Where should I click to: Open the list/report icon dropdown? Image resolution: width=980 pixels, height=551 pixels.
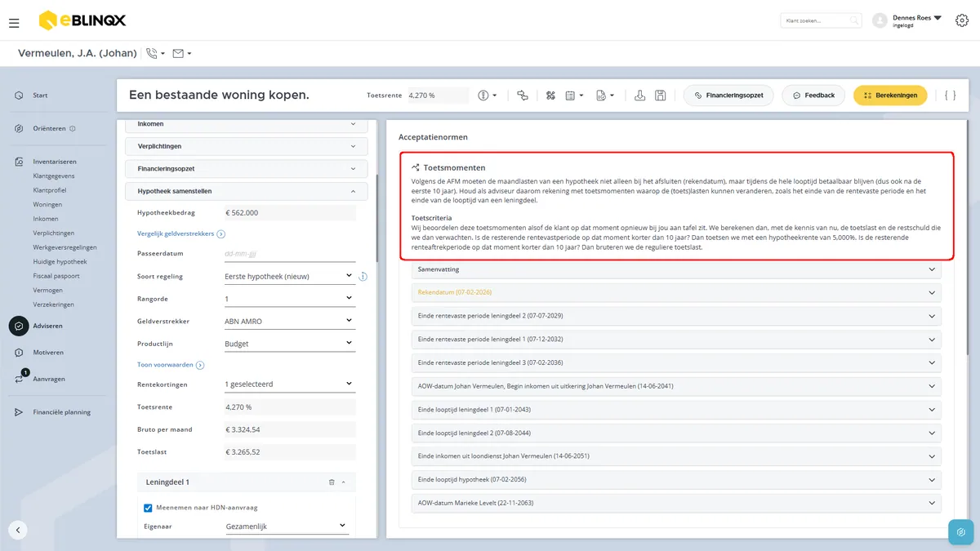[x=574, y=96]
